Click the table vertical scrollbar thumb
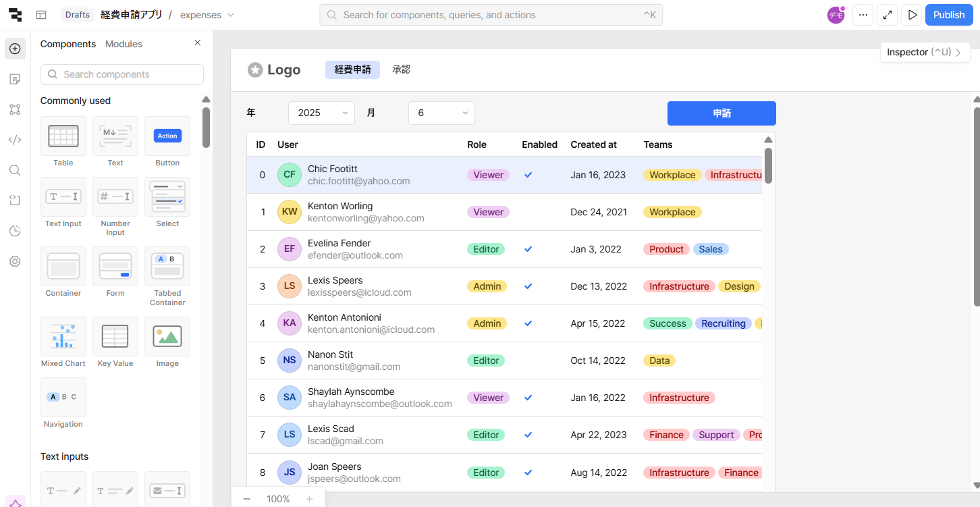The width and height of the screenshot is (980, 507). pos(768,165)
